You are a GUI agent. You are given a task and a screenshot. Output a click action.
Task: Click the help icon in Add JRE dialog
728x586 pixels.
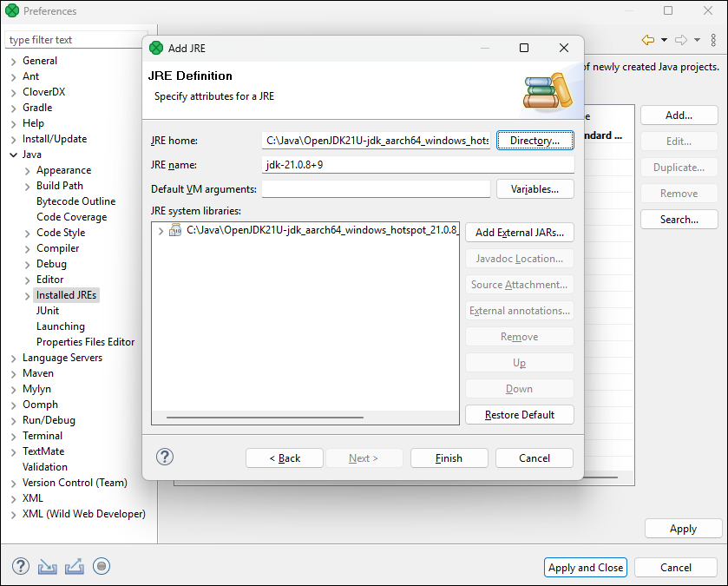(165, 458)
